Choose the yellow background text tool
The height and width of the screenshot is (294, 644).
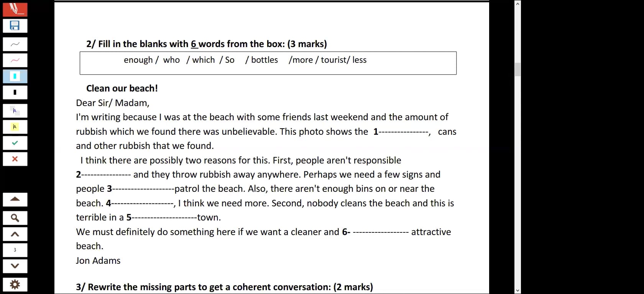pyautogui.click(x=15, y=127)
